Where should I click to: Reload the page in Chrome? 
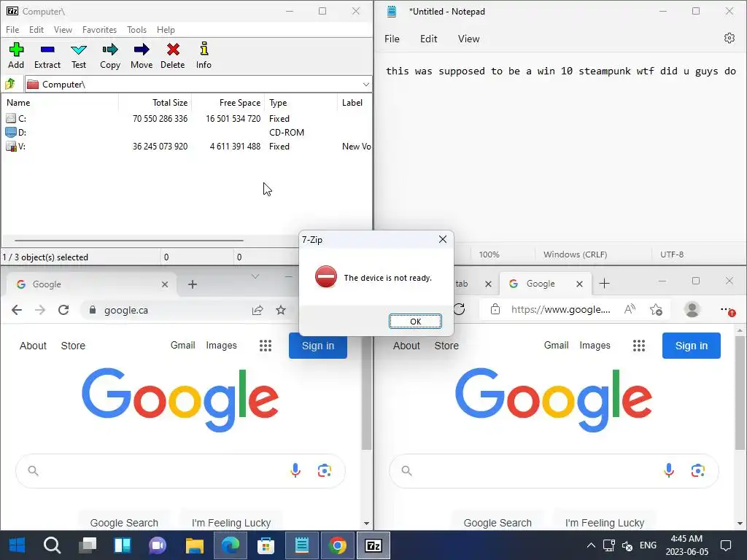coord(63,311)
